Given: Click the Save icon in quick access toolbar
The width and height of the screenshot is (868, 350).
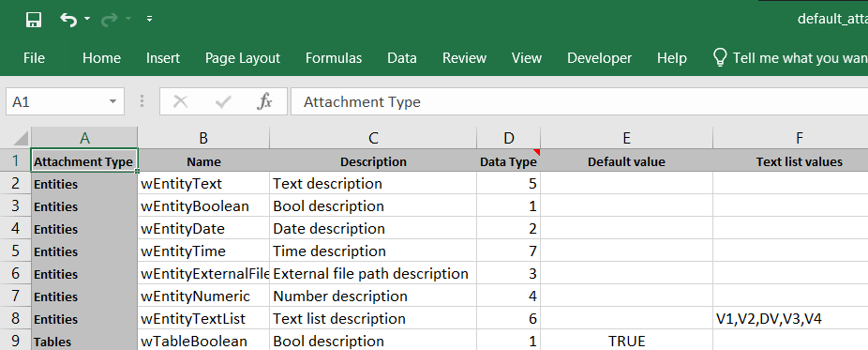Looking at the screenshot, I should pos(34,20).
